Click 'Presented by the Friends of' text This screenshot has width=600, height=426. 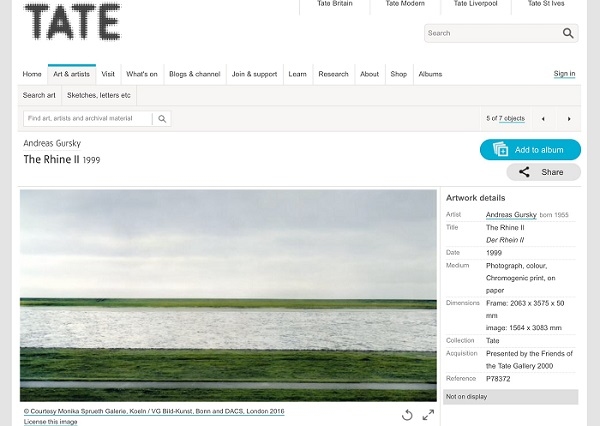pos(529,354)
